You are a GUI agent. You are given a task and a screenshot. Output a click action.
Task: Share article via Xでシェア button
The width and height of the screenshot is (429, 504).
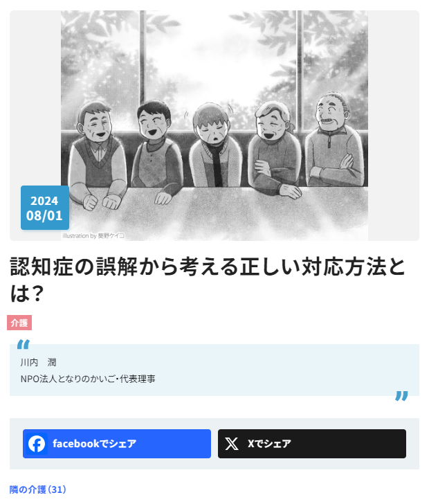pos(311,444)
